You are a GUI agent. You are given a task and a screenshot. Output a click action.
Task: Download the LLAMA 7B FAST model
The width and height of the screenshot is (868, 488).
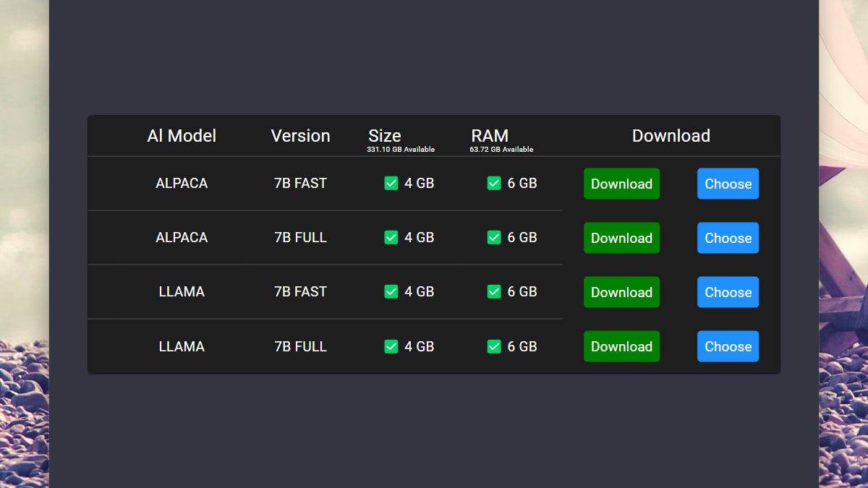pyautogui.click(x=621, y=292)
